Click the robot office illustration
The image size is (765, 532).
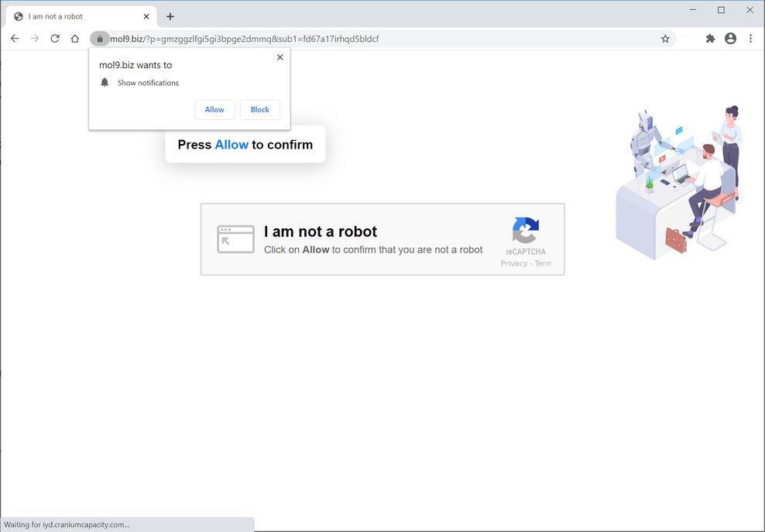click(x=680, y=183)
